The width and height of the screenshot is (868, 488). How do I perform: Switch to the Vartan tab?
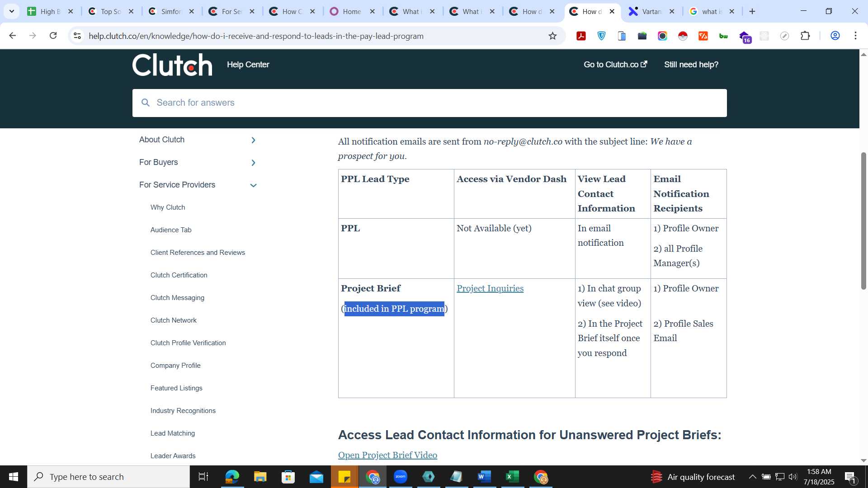coord(652,11)
